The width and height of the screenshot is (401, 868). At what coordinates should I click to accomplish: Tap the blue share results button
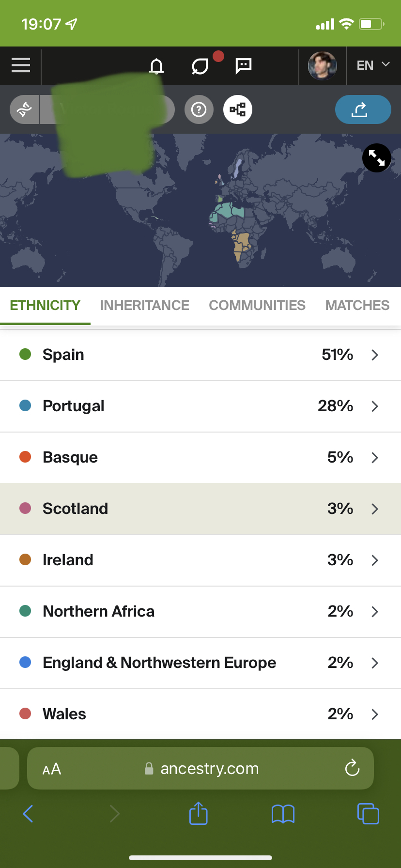363,109
